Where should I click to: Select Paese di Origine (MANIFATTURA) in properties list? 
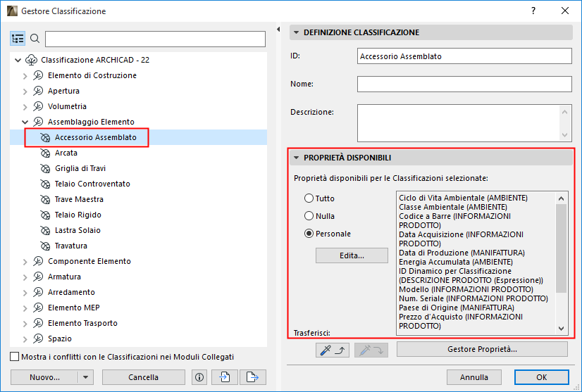[457, 308]
